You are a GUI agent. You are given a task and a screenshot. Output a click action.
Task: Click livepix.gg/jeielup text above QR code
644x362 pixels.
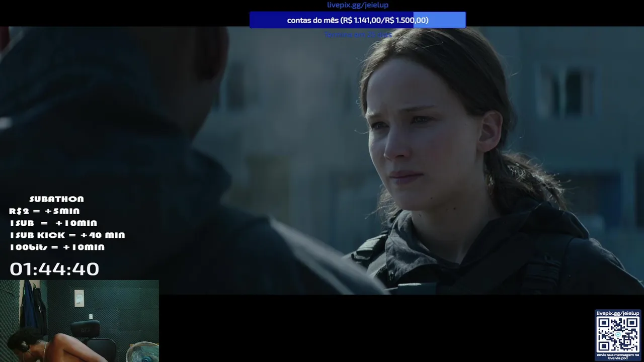(x=618, y=313)
